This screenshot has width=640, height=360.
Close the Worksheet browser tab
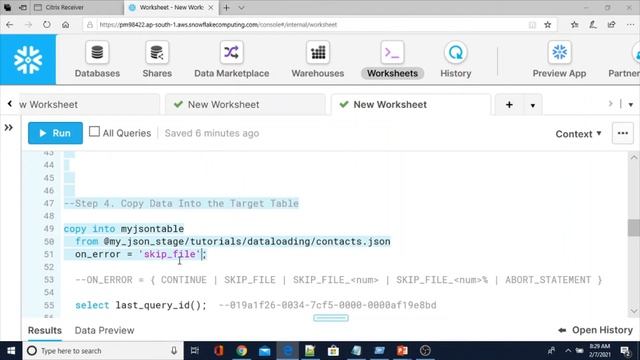(x=211, y=7)
